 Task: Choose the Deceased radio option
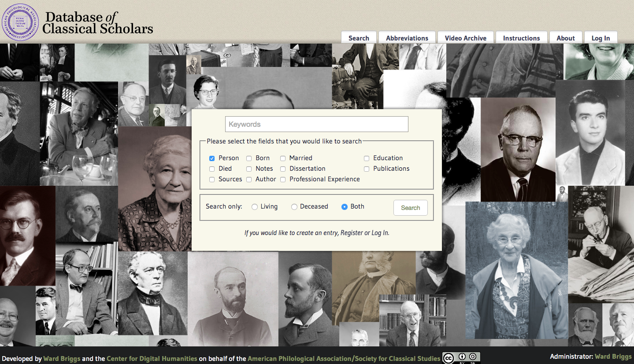coord(294,207)
